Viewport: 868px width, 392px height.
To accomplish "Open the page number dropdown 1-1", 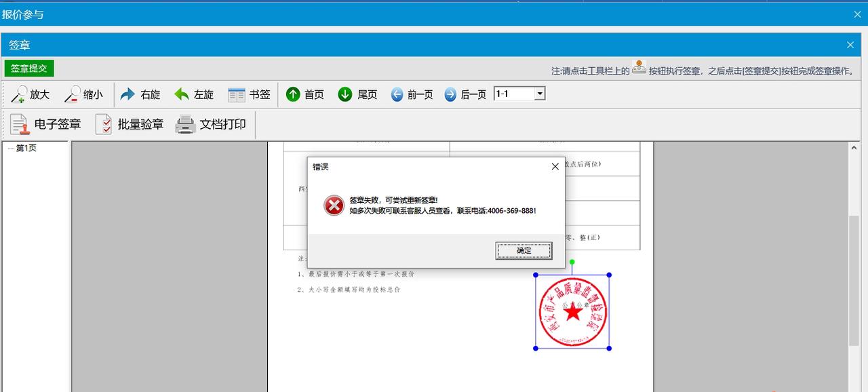I will (x=539, y=94).
